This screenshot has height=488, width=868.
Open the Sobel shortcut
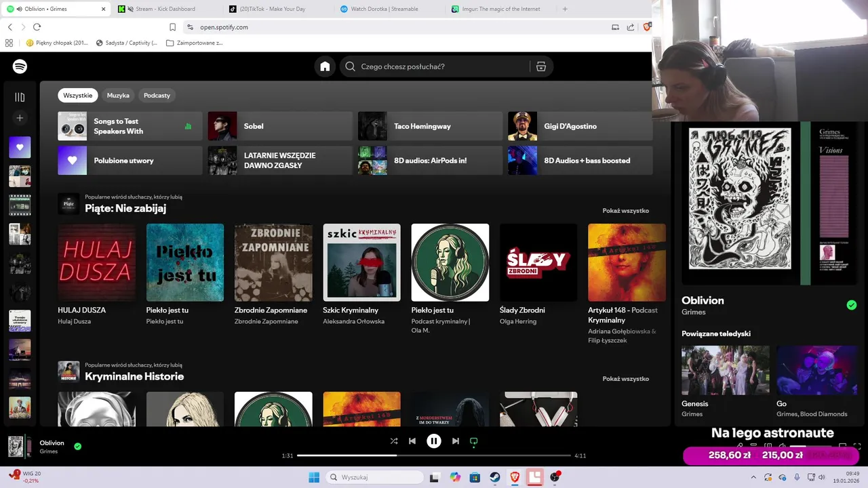pos(280,126)
